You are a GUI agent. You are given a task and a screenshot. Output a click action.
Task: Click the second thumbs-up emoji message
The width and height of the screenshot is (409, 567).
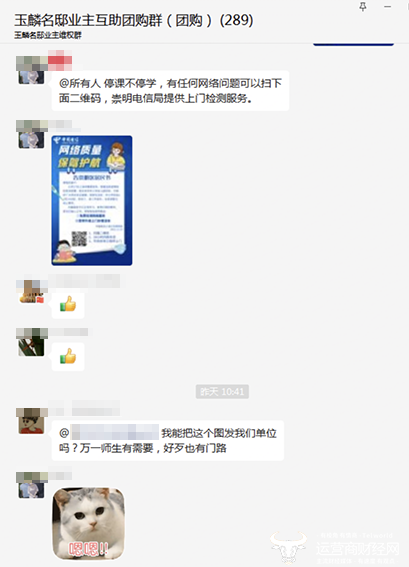(68, 357)
